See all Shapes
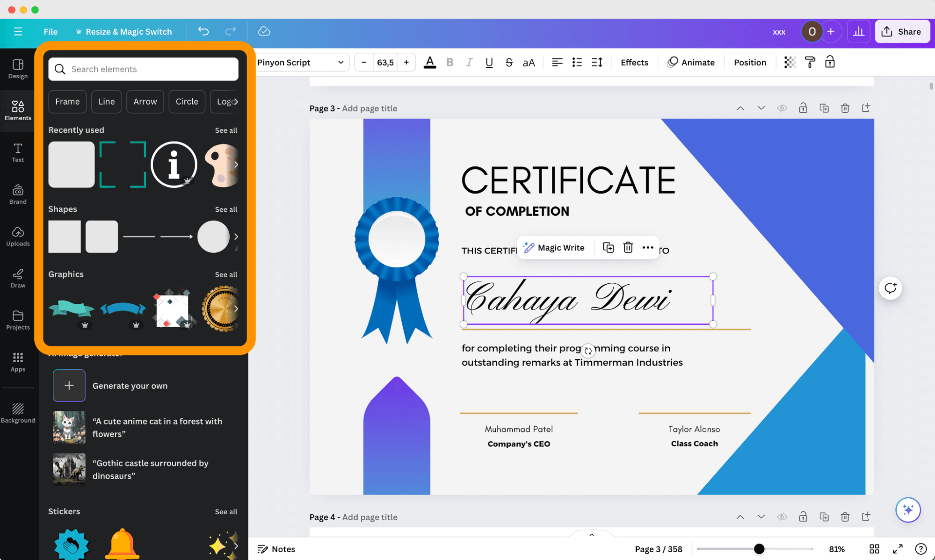This screenshot has width=935, height=560. tap(226, 209)
